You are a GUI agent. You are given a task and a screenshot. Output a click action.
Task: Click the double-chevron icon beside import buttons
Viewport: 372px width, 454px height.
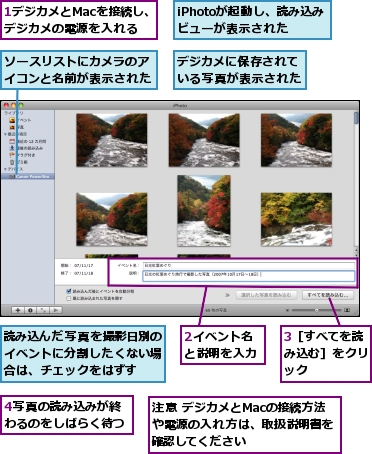pyautogui.click(x=228, y=295)
